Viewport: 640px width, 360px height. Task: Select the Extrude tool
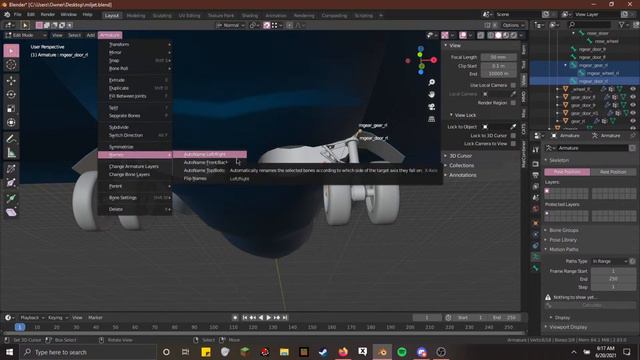(11, 198)
